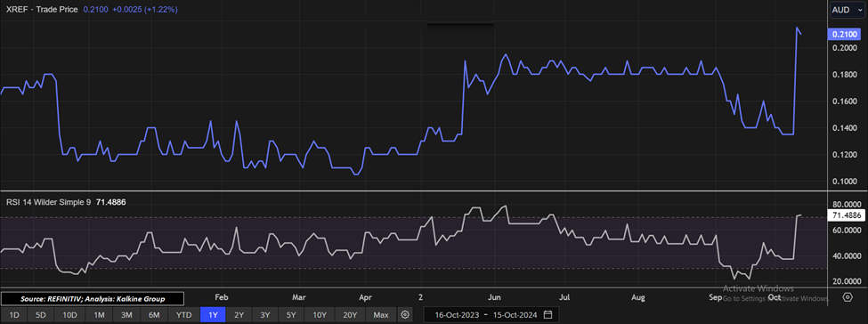Viewport: 868px width, 324px height.
Task: Click the 0.2100 current price label
Action: pos(844,35)
